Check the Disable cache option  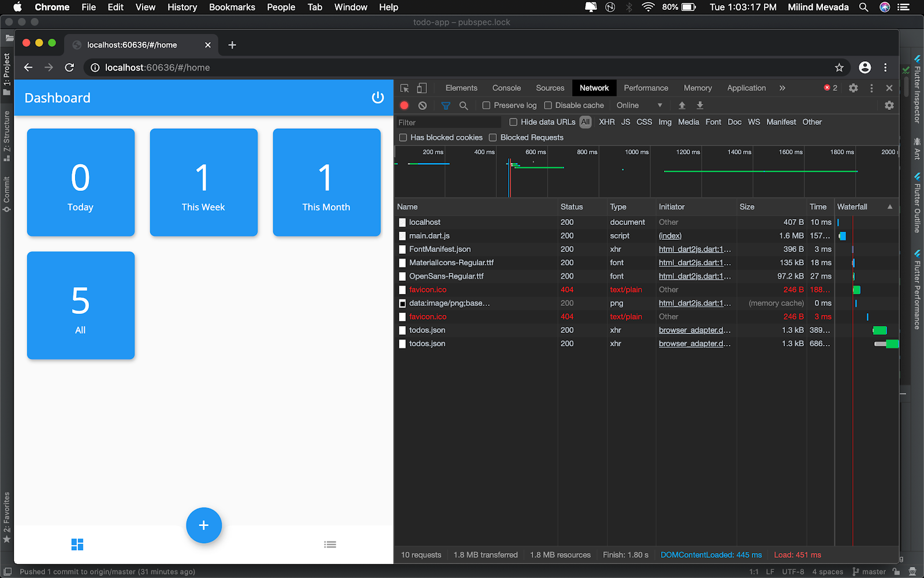(x=547, y=105)
